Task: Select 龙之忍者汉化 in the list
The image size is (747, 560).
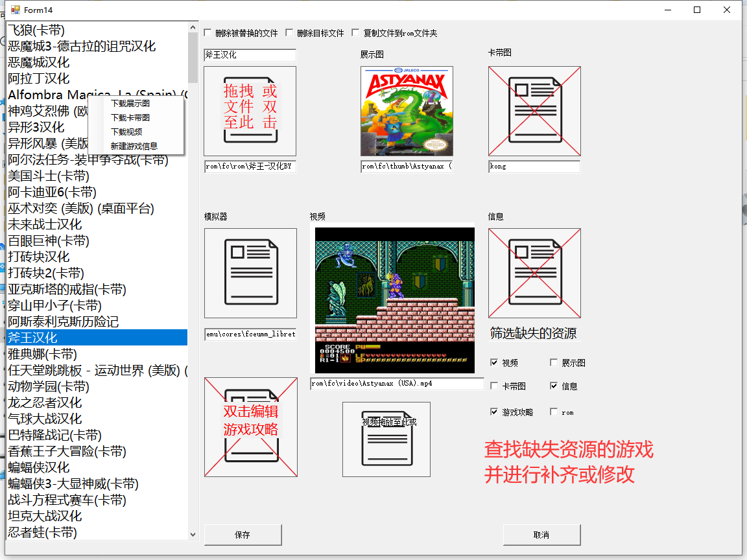Action: pyautogui.click(x=97, y=402)
